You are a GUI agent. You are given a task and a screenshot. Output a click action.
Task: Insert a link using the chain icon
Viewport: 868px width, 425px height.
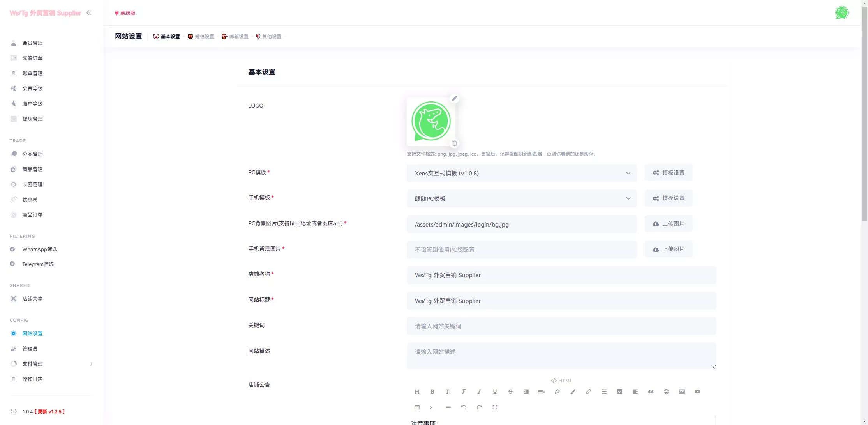coord(588,392)
